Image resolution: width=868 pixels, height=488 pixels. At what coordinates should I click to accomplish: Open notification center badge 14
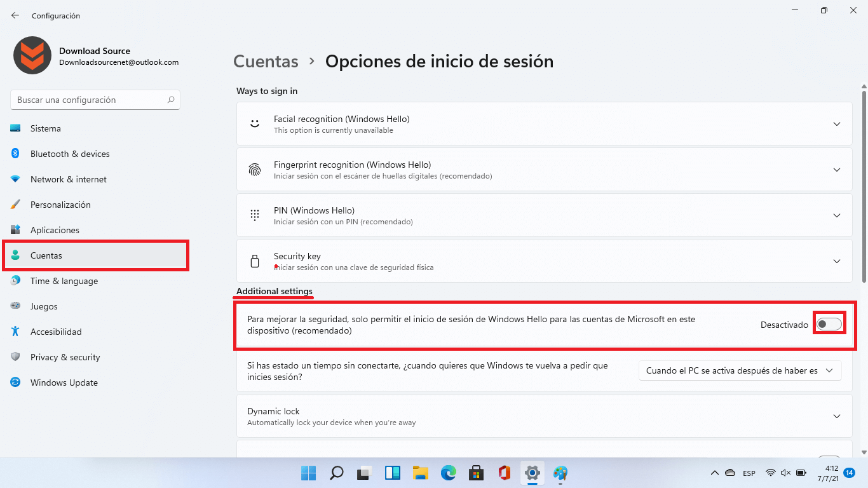[849, 473]
